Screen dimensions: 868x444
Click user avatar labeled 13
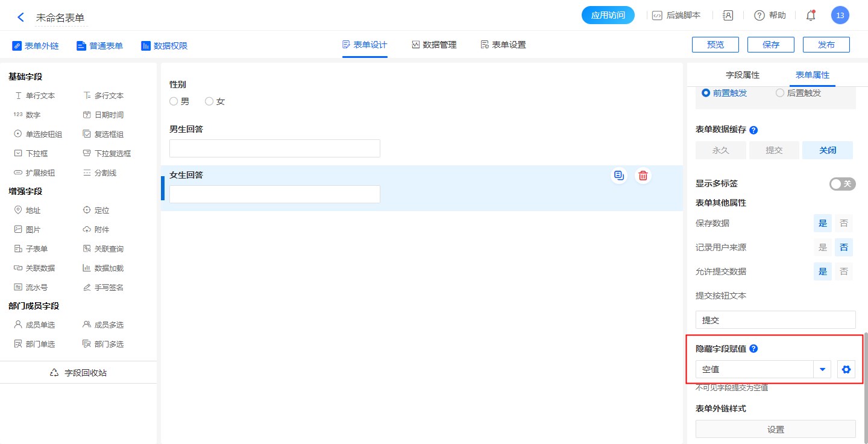840,16
